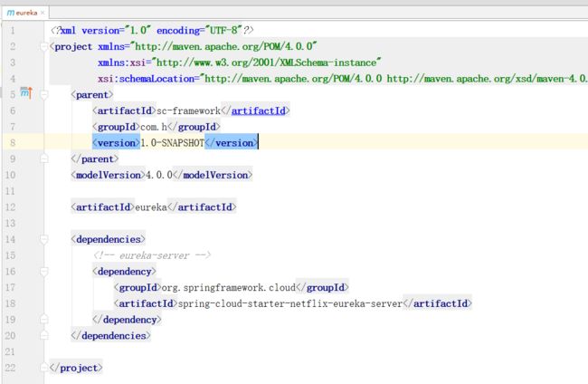
Task: Collapse the parent block on line 5
Action: (44, 94)
